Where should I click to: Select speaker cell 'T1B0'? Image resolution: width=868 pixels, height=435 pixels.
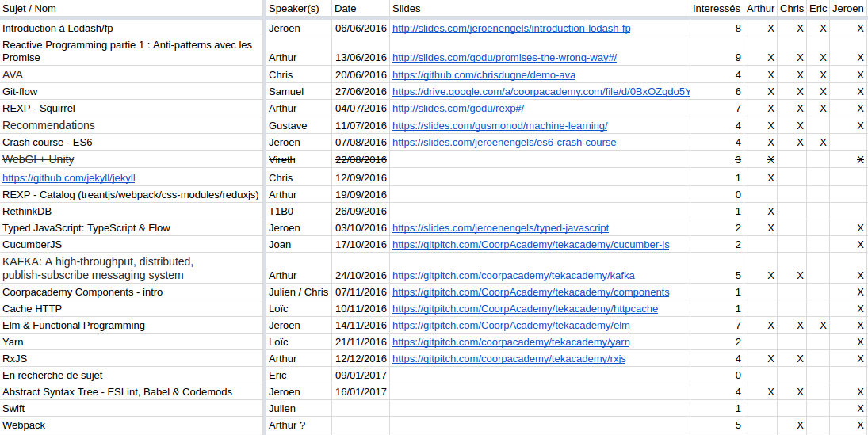click(299, 212)
